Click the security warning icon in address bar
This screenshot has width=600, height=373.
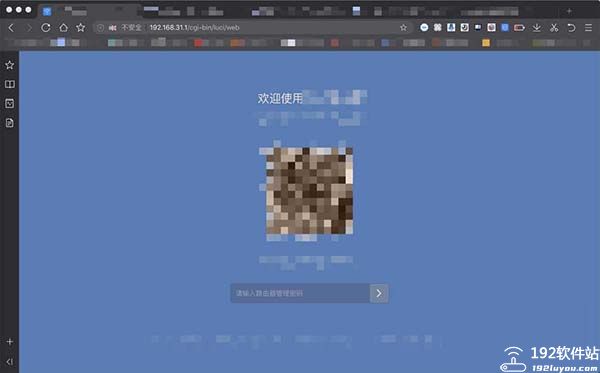(x=112, y=28)
